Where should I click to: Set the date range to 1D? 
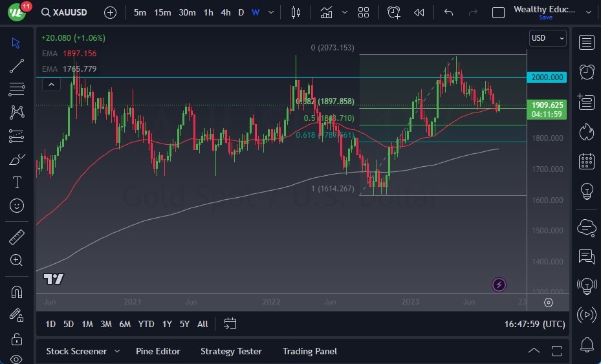50,324
